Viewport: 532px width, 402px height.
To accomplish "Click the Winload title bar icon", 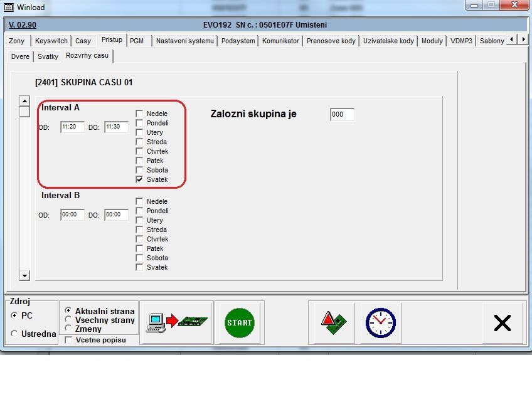I will click(8, 6).
